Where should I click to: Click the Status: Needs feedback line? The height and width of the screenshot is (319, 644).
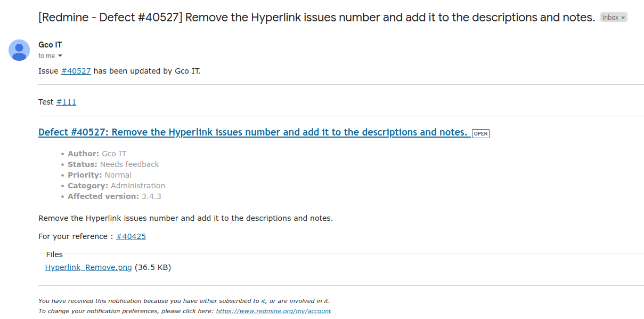click(x=113, y=164)
